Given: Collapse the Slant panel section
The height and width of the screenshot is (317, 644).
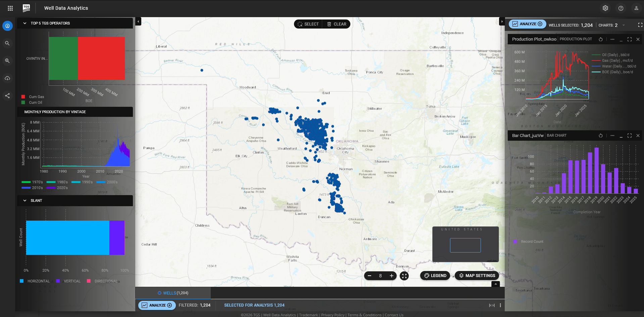Looking at the screenshot, I should pos(25,200).
